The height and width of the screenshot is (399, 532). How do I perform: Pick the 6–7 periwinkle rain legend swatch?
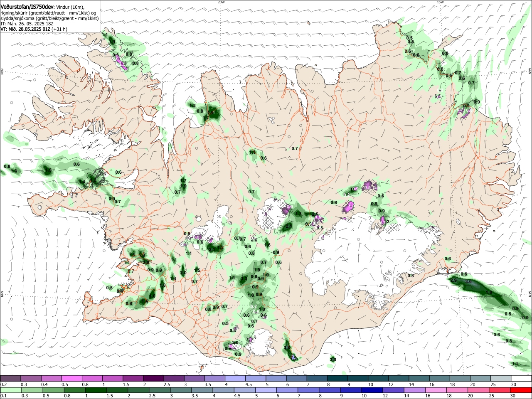click(287, 390)
